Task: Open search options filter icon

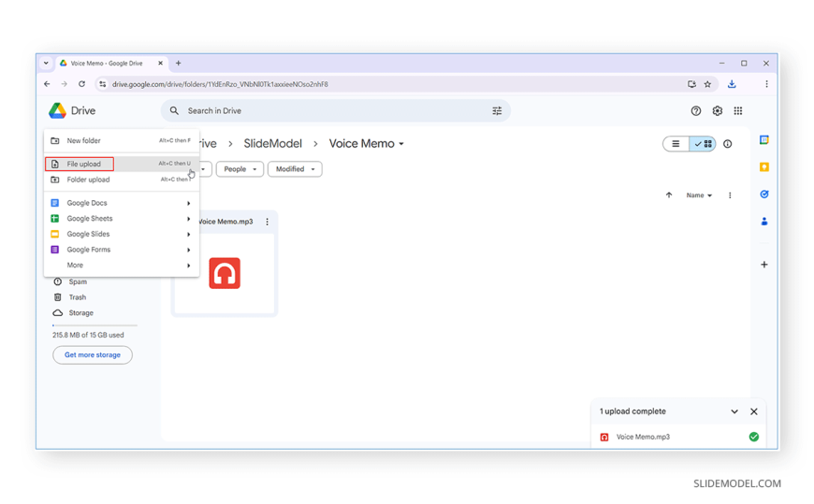Action: [x=497, y=110]
